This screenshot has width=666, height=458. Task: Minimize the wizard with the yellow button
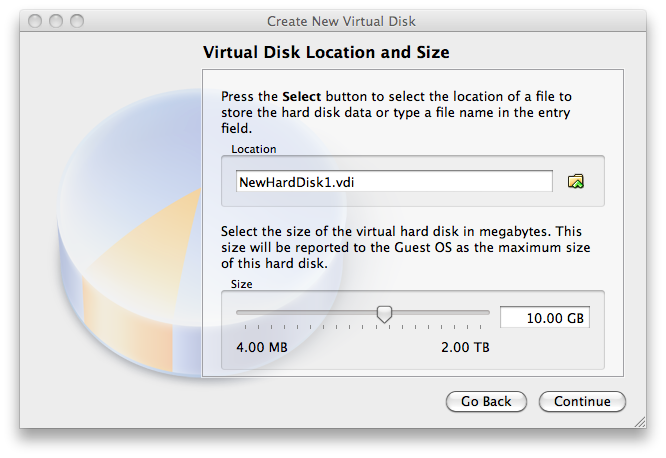[57, 20]
